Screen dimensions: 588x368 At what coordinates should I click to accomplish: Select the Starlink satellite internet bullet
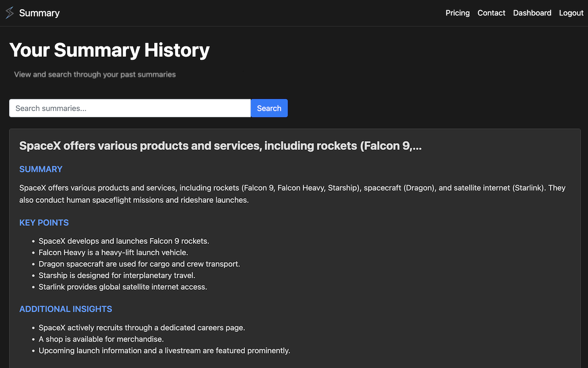(123, 287)
